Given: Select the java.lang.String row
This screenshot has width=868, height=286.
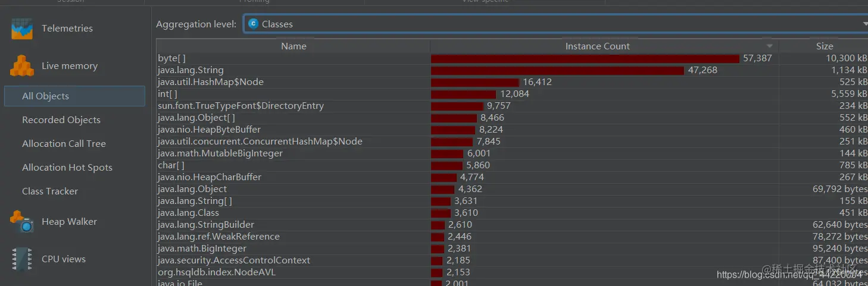Looking at the screenshot, I should pyautogui.click(x=512, y=70).
